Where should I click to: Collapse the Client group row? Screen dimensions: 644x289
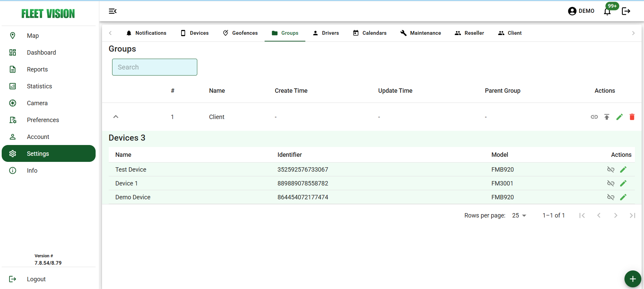(x=116, y=117)
